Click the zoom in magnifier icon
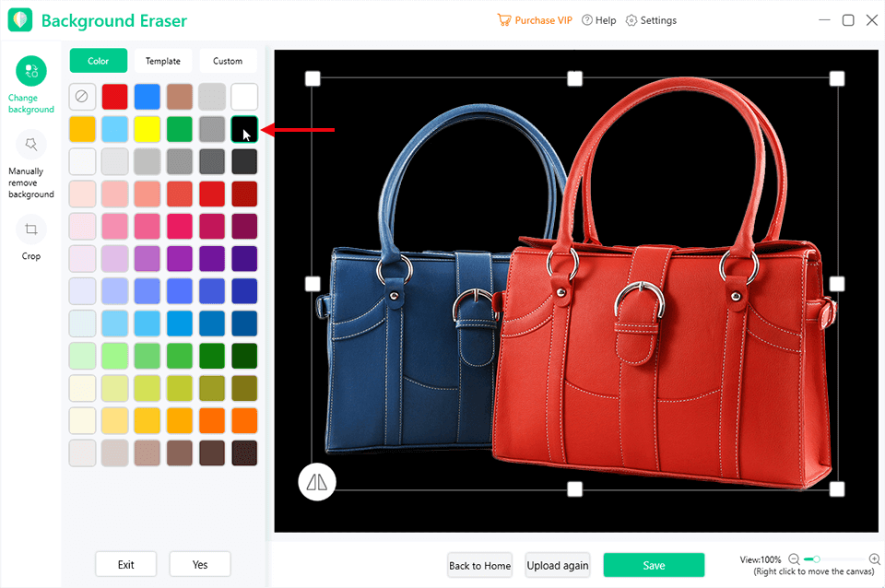The image size is (885, 588). click(874, 559)
